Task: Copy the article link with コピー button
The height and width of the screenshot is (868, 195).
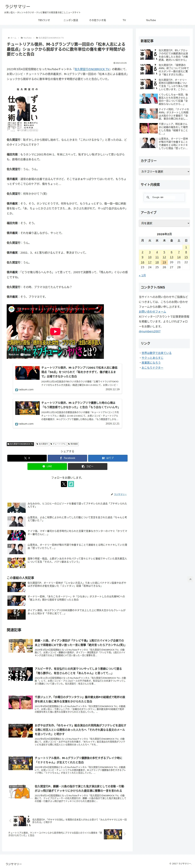Action: pos(87,466)
